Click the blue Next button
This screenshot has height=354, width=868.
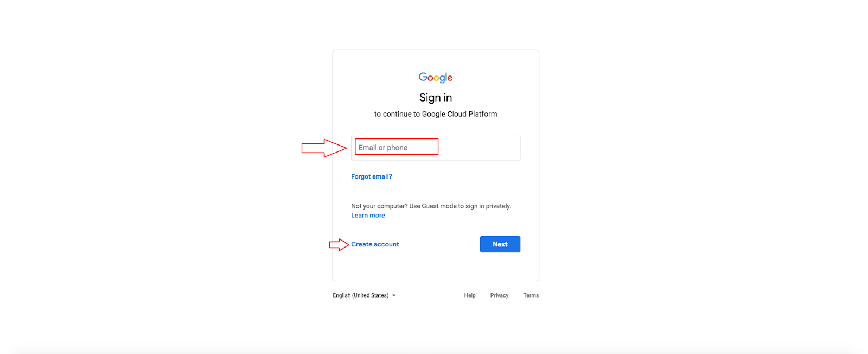click(x=500, y=244)
